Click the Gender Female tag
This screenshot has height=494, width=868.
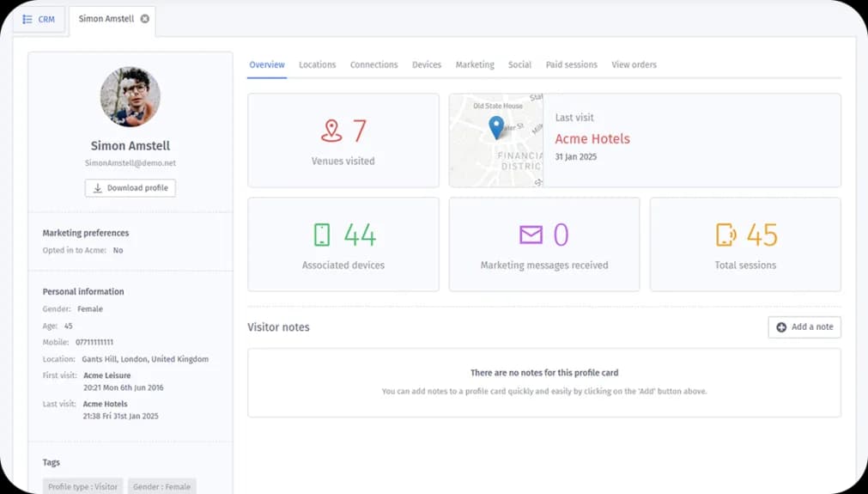click(x=162, y=486)
